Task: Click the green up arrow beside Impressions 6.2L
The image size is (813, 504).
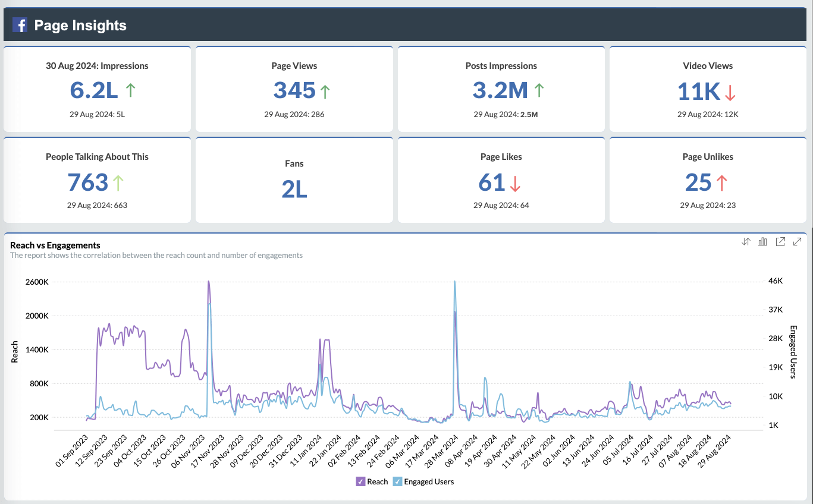Action: (131, 90)
